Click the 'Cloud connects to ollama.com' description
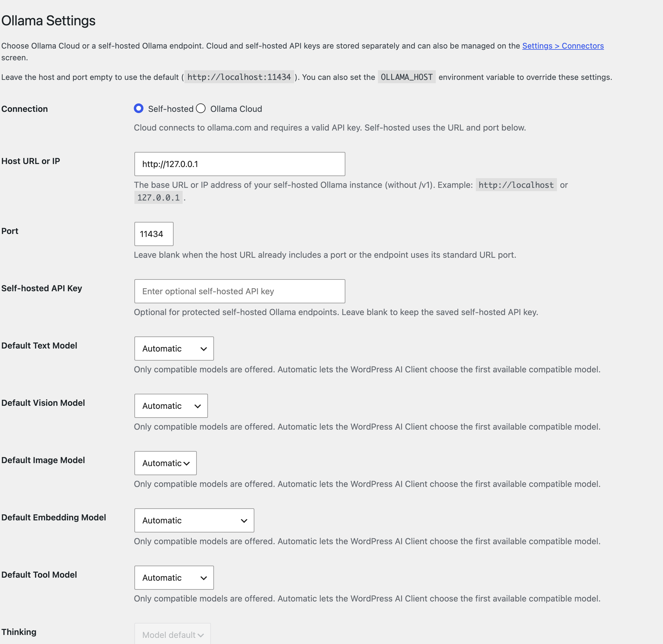663x644 pixels. (330, 128)
